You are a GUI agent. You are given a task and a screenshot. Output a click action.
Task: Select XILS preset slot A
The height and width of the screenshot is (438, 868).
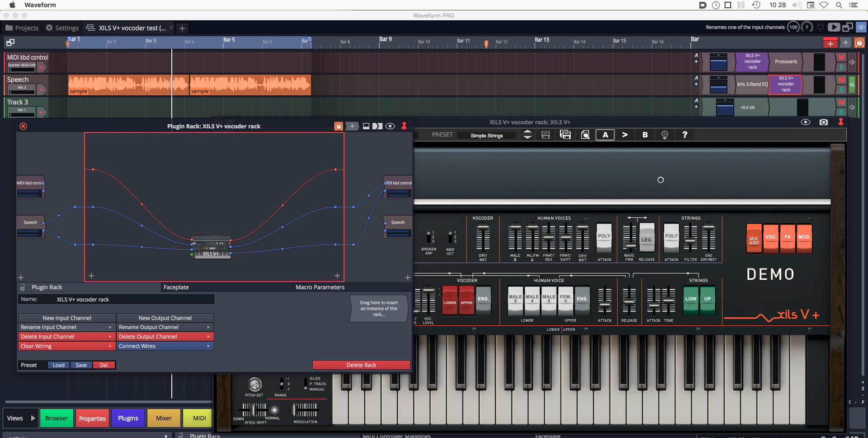[605, 135]
